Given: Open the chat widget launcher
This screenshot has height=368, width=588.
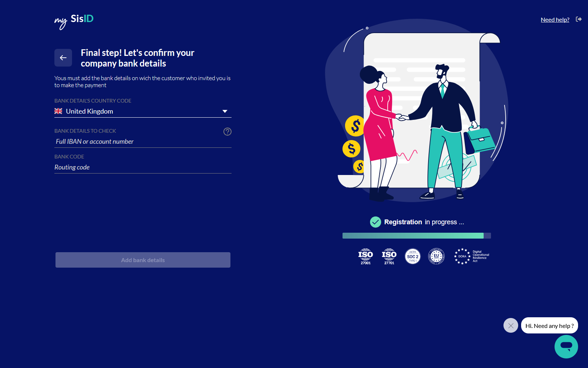Looking at the screenshot, I should pyautogui.click(x=566, y=347).
